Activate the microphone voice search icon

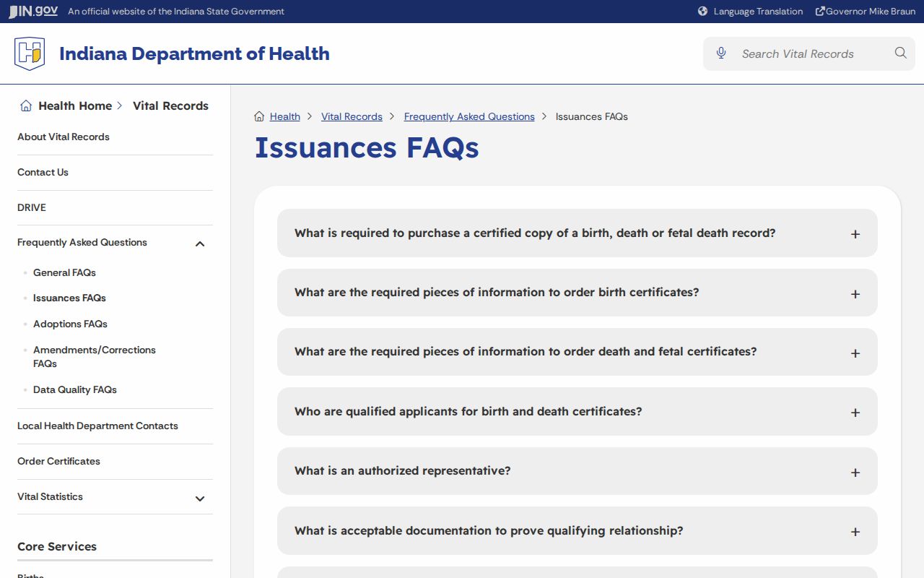[x=720, y=53]
